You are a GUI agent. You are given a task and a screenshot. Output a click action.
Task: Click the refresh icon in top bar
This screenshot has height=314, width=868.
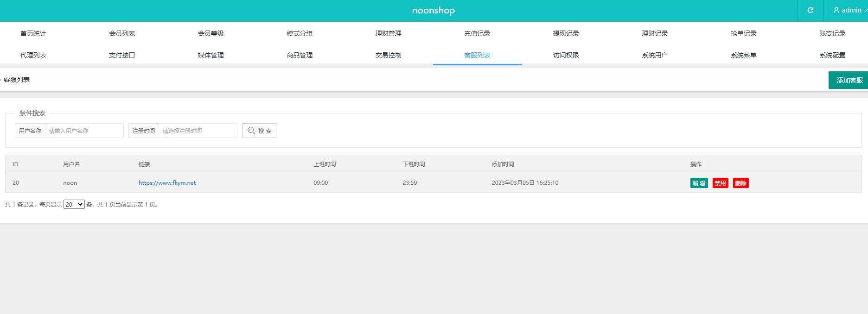[x=810, y=10]
